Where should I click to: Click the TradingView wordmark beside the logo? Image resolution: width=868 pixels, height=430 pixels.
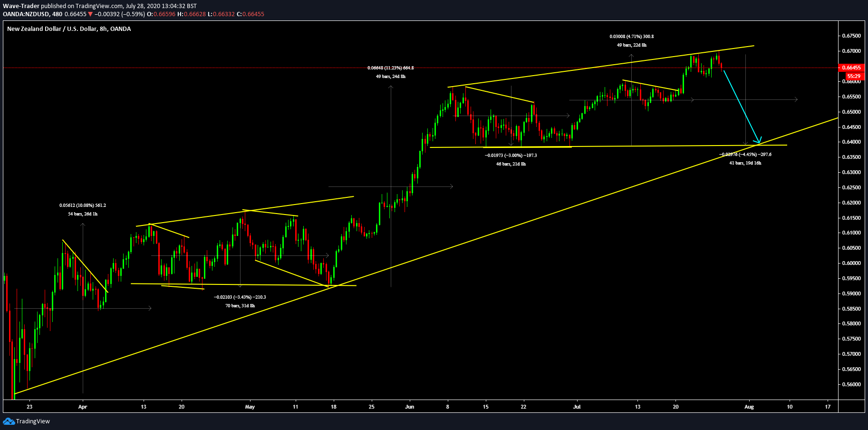33,421
